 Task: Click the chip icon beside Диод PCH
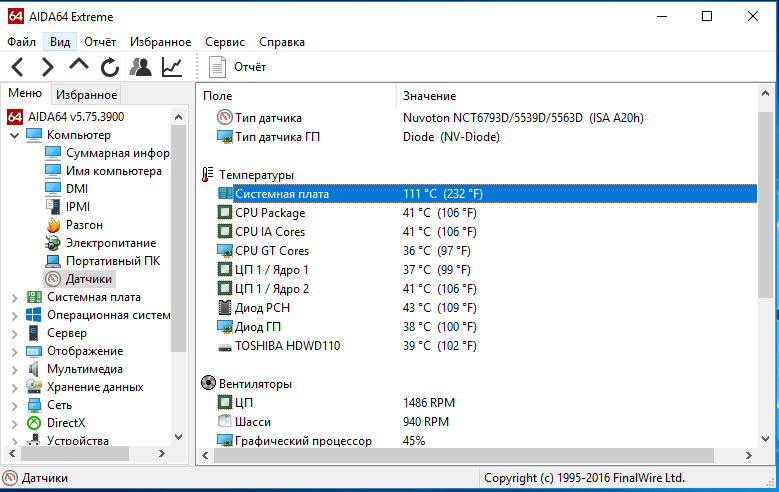click(225, 308)
